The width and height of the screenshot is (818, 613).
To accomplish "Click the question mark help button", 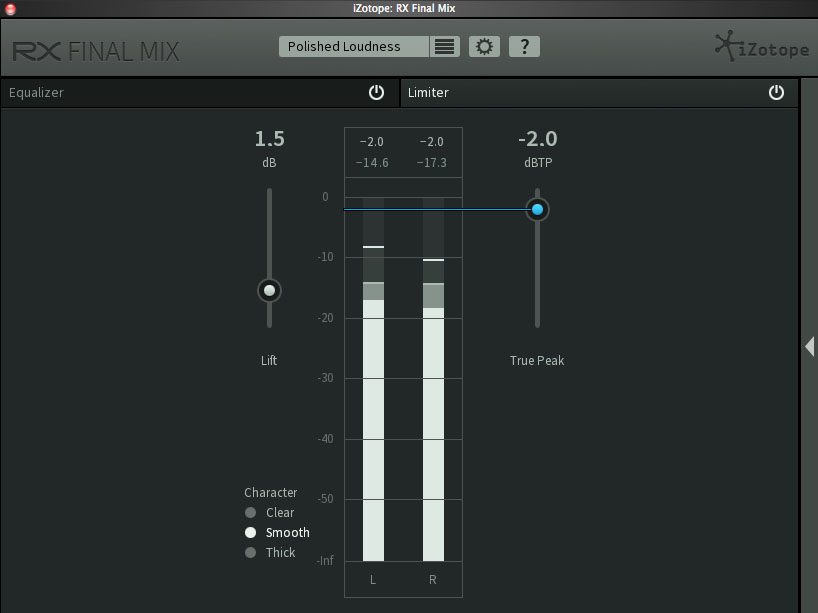I will click(524, 47).
